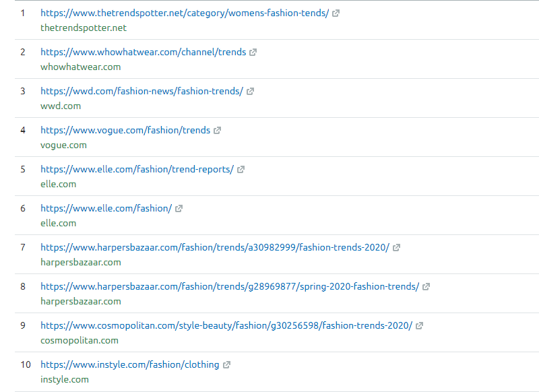Click position number 7
This screenshot has height=392, width=539.
[23, 248]
